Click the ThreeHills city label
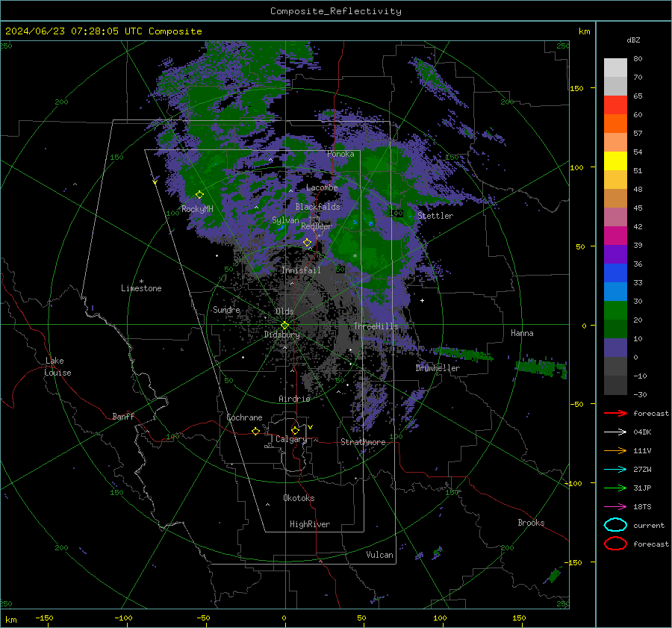The height and width of the screenshot is (628, 672). [x=376, y=326]
